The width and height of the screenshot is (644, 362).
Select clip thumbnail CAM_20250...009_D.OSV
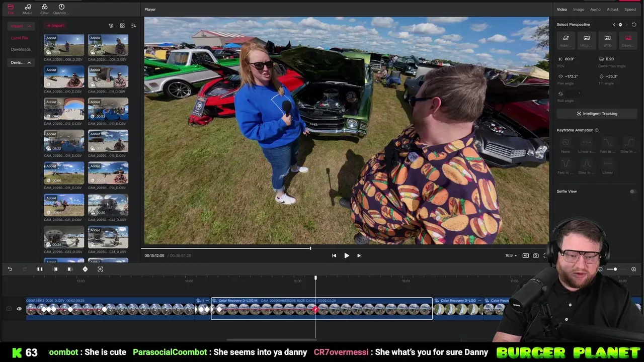[108, 45]
